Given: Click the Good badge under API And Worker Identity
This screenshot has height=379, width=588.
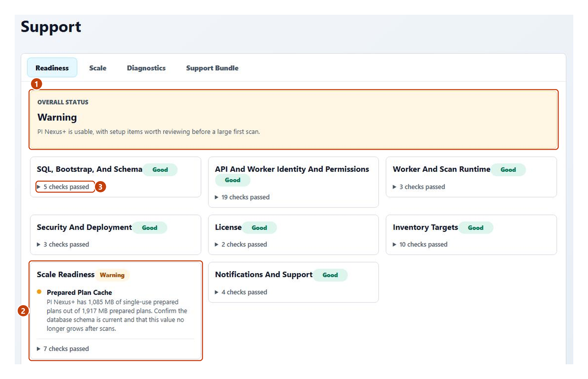Looking at the screenshot, I should [x=233, y=180].
